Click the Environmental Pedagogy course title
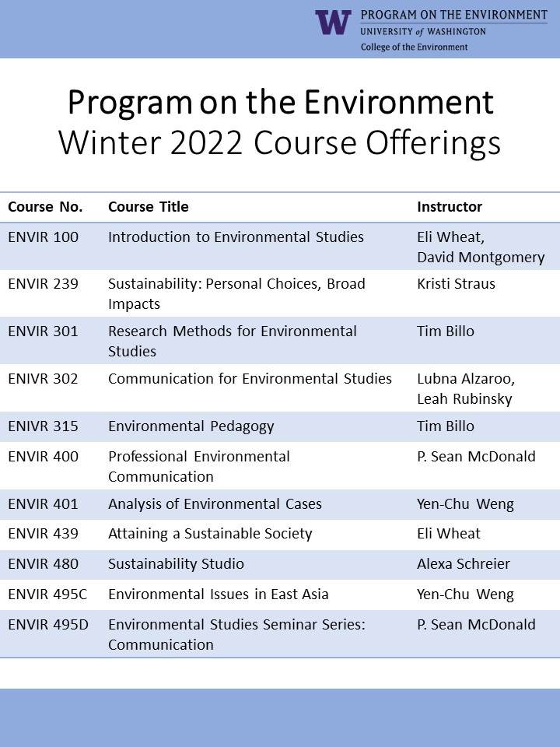Image resolution: width=560 pixels, height=747 pixels. pyautogui.click(x=191, y=426)
